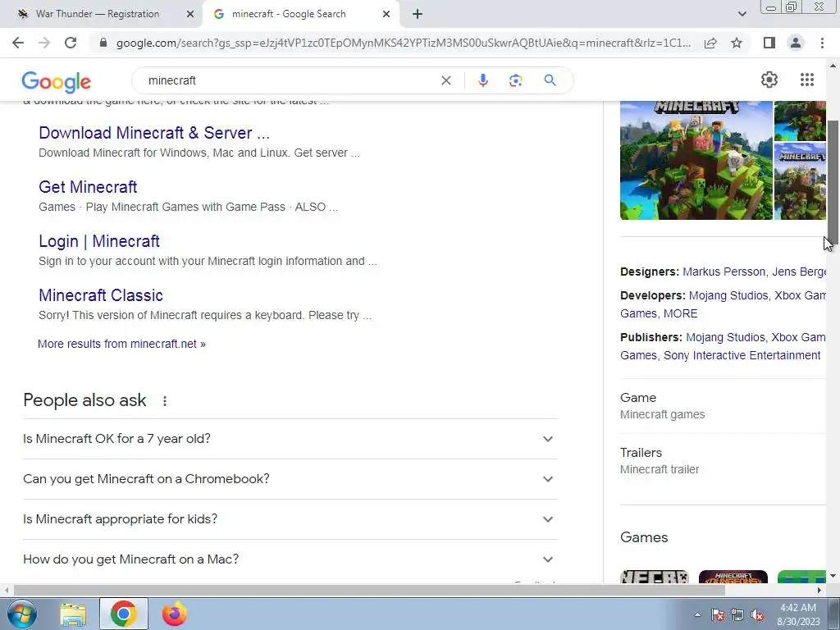
Task: Open network status tray icon
Action: pyautogui.click(x=737, y=614)
